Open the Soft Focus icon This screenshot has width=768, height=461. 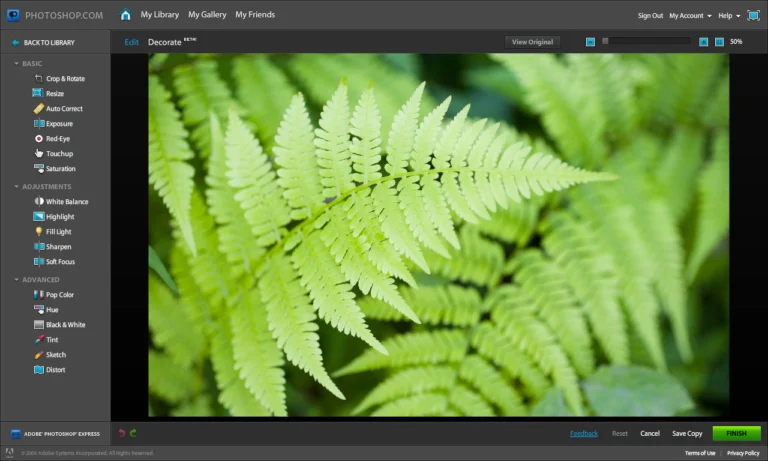(x=39, y=262)
